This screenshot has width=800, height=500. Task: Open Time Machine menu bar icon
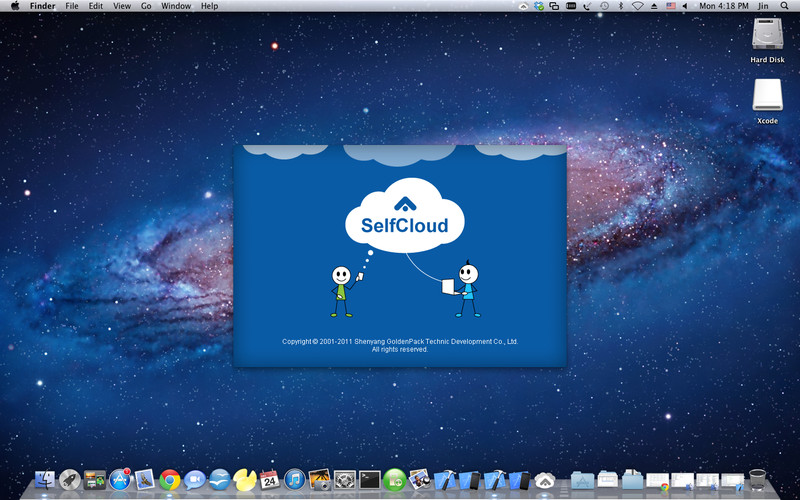tap(604, 6)
